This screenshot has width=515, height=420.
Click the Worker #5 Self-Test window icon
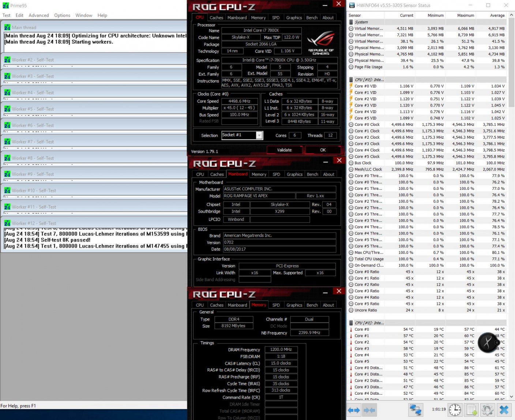click(x=7, y=109)
